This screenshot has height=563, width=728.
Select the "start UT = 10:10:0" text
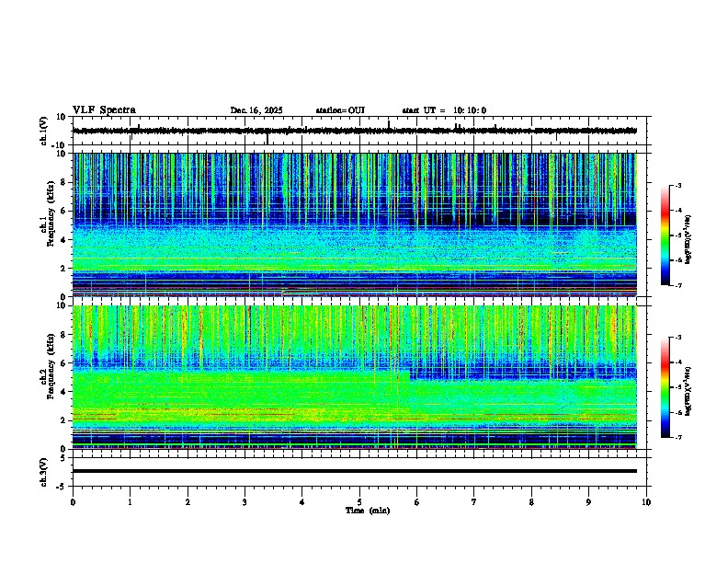click(444, 110)
